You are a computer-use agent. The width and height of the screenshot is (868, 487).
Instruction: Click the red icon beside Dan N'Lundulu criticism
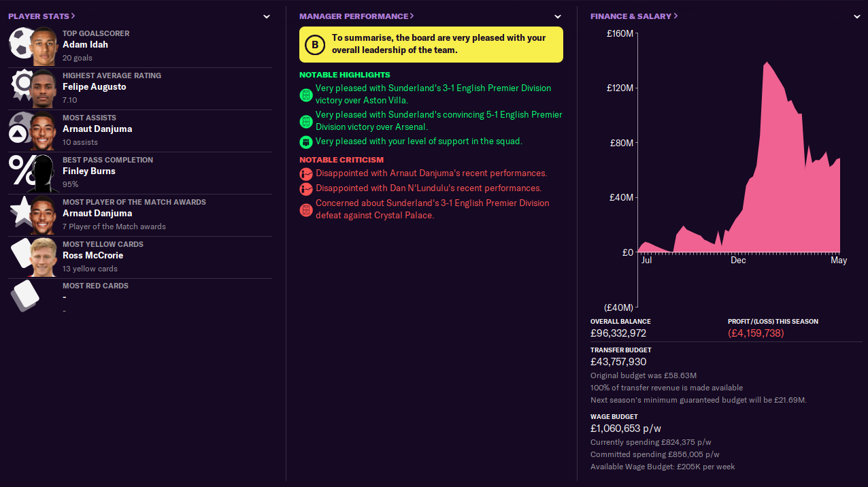pyautogui.click(x=305, y=188)
